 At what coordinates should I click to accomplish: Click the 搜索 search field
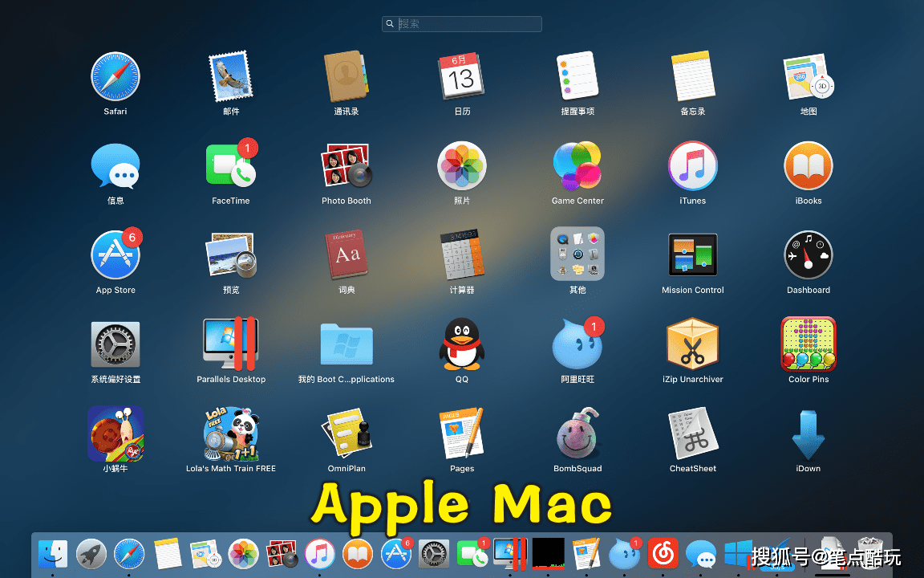462,23
